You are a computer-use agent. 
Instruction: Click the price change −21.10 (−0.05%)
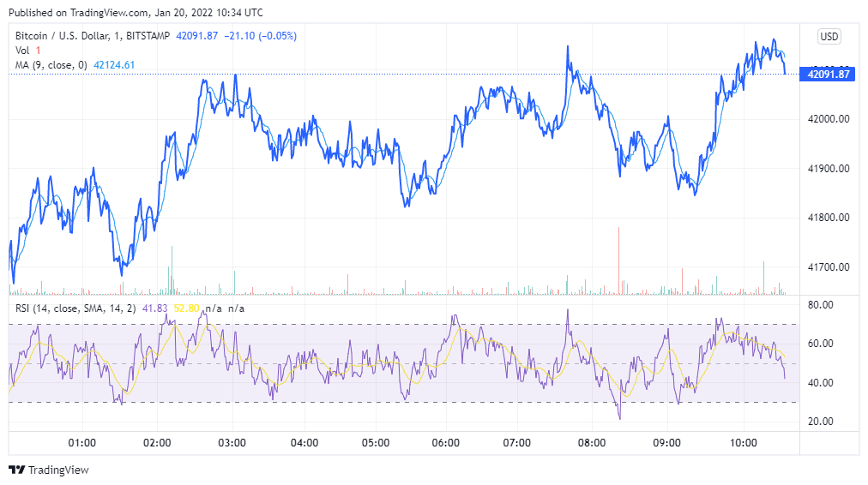(260, 36)
